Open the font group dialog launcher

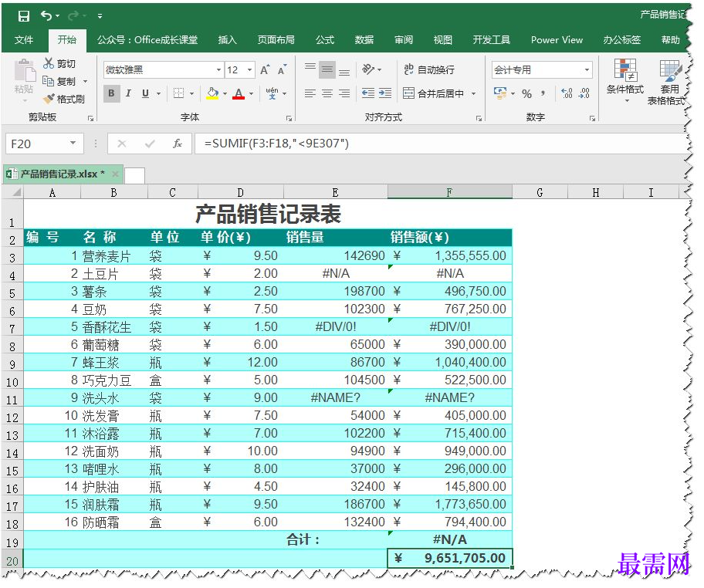tap(289, 119)
